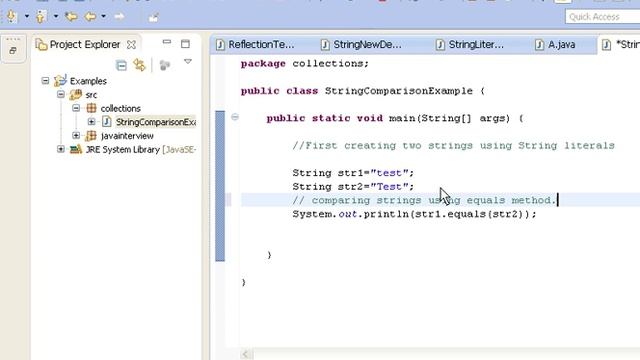Click the javainterview package icon
The width and height of the screenshot is (640, 360).
tap(91, 136)
